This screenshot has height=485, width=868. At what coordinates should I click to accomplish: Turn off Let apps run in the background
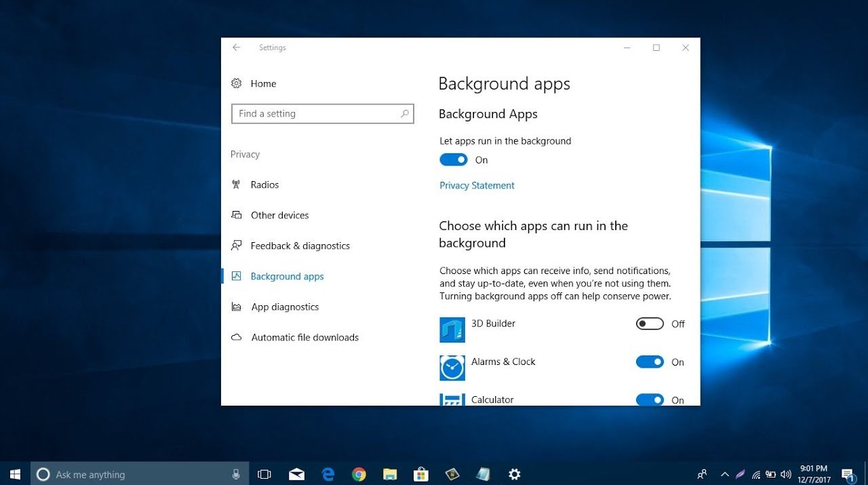coord(453,160)
